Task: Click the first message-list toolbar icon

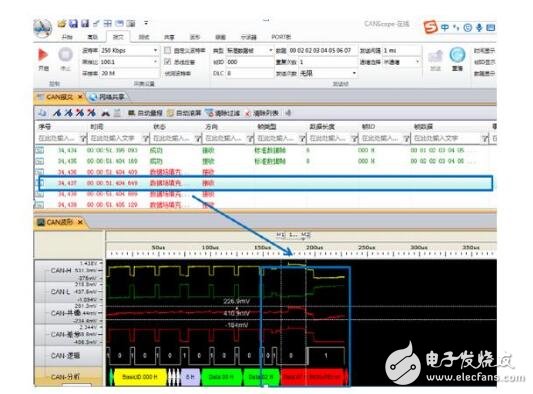Action: (x=42, y=113)
